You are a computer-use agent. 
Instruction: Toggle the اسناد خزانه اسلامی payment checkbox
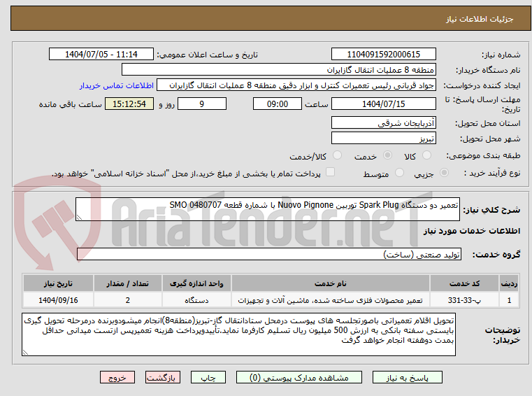330,172
